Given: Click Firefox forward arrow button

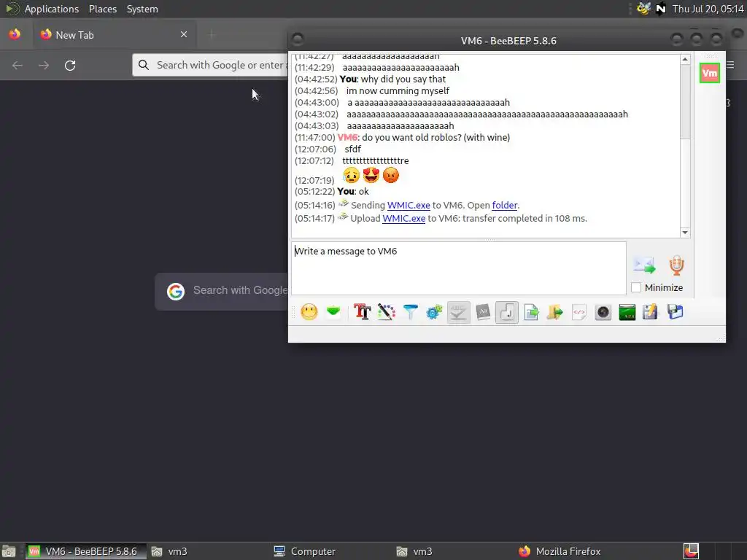Looking at the screenshot, I should click(x=44, y=65).
